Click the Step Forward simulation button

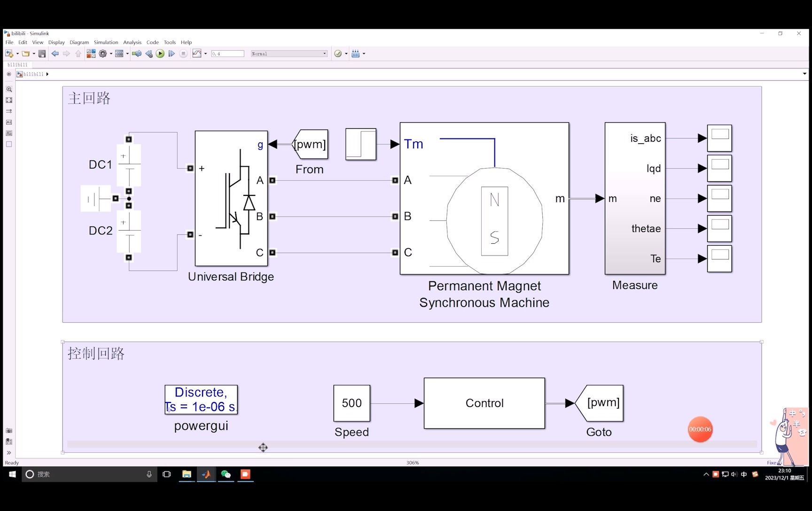(x=172, y=54)
